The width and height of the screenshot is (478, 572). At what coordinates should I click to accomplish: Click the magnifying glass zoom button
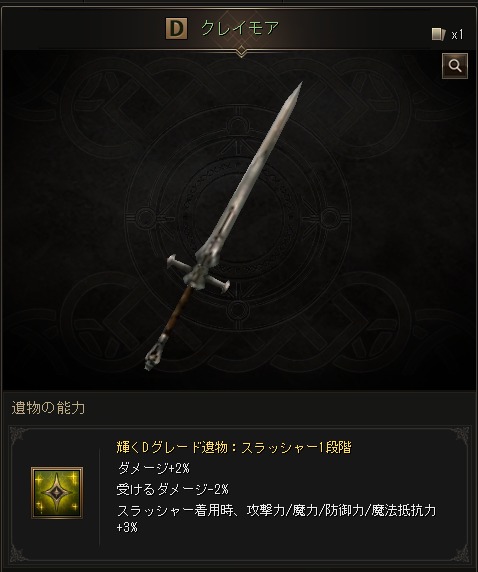(455, 66)
